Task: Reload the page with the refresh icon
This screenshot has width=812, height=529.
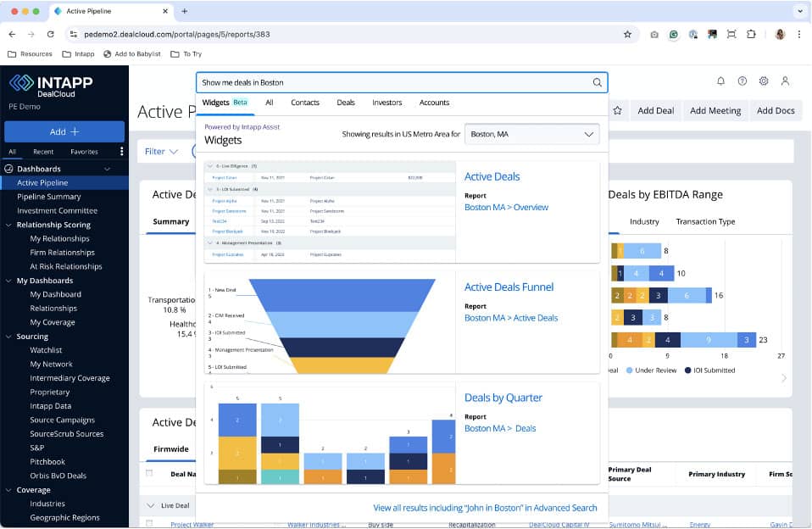Action: 53,36
